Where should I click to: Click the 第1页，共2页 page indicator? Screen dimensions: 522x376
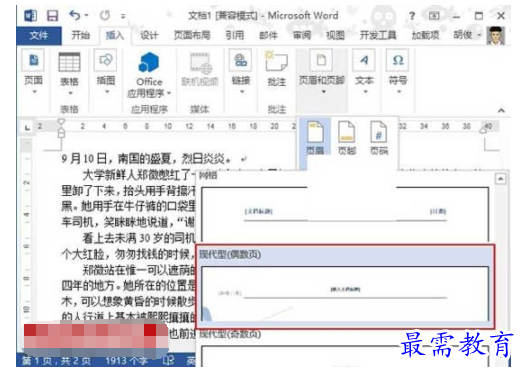coord(56,361)
